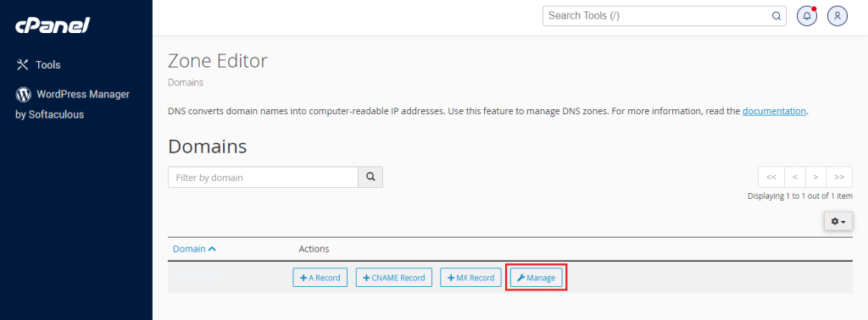Click Manage for the domain

[x=536, y=278]
